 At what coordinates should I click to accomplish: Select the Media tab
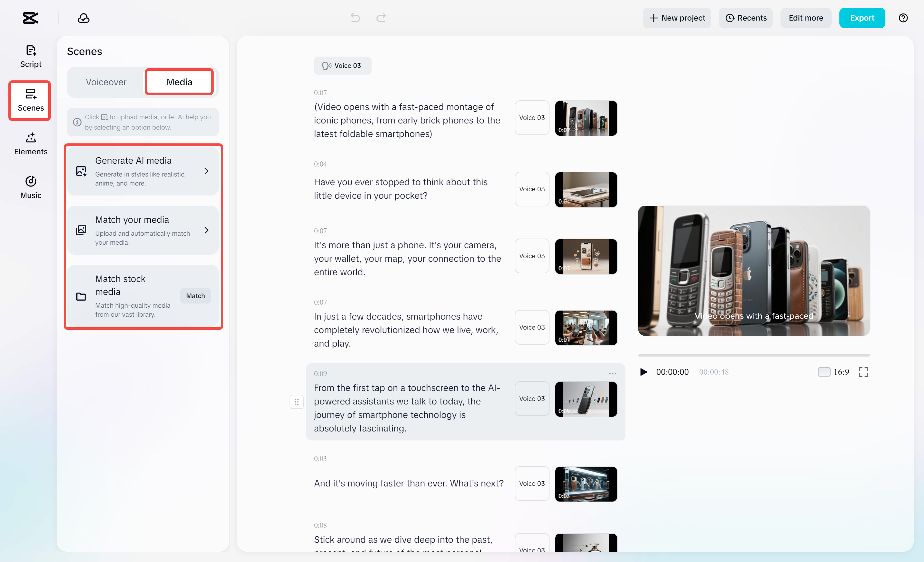[179, 82]
